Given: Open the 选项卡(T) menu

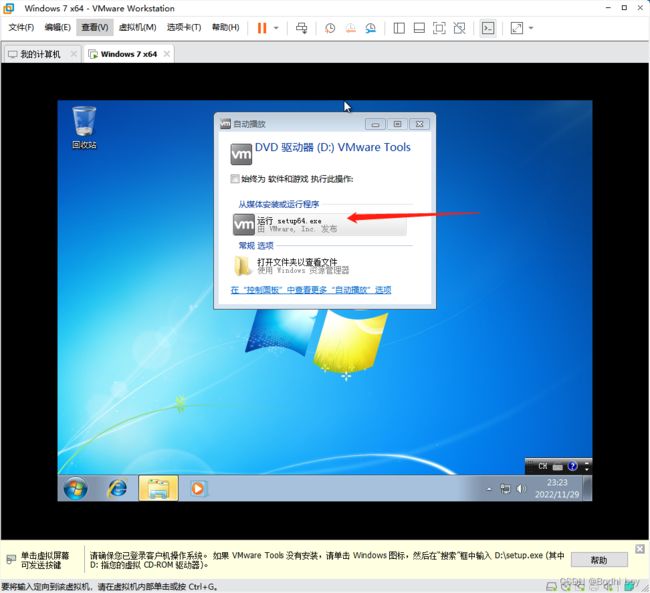Looking at the screenshot, I should click(184, 27).
